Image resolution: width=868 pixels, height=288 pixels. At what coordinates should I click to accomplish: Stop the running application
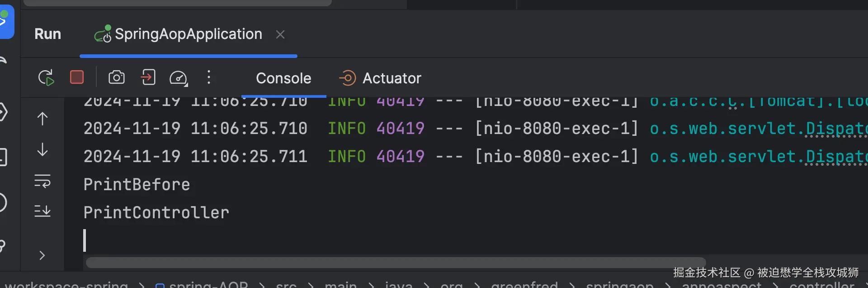pos(77,77)
